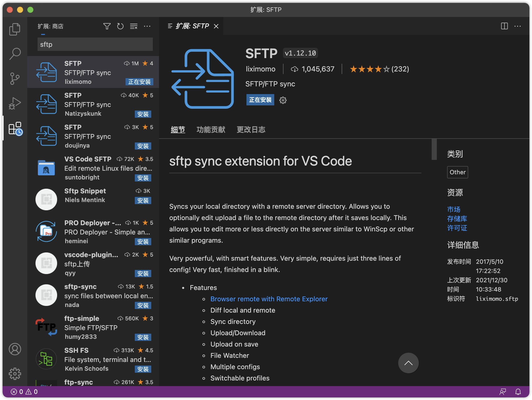Screen dimensions: 532x400
Task: Click the star rating (232) reviews
Action: pos(379,69)
